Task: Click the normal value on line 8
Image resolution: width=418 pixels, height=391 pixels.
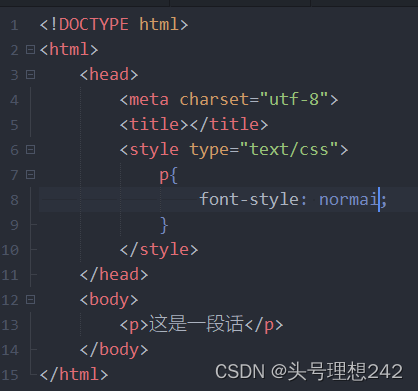Action: pos(349,199)
